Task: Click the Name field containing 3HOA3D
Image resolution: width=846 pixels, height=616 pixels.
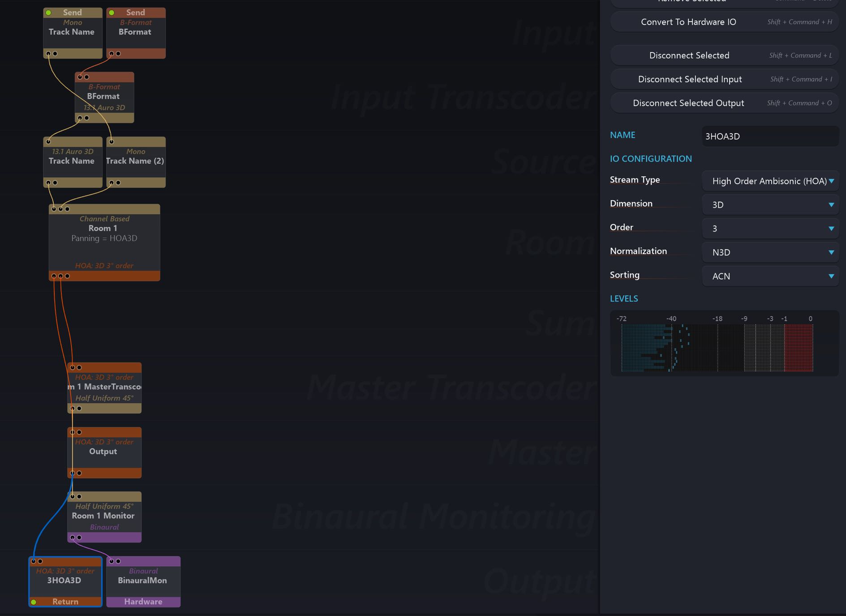Action: click(x=770, y=136)
